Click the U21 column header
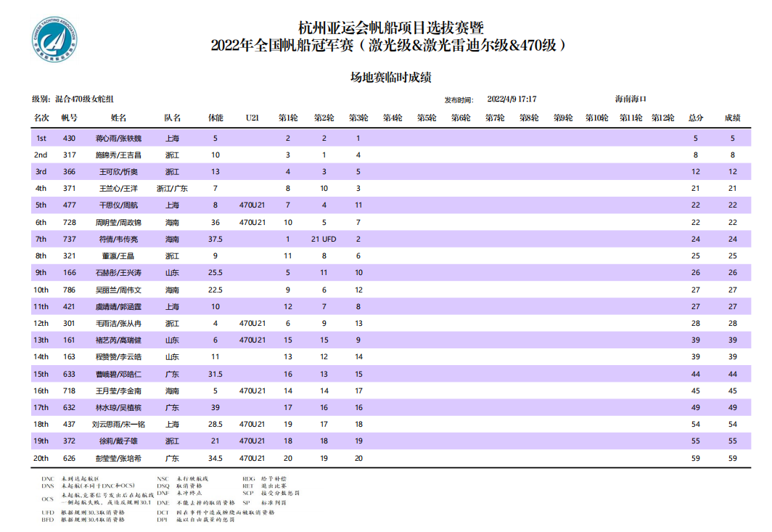 coord(252,118)
